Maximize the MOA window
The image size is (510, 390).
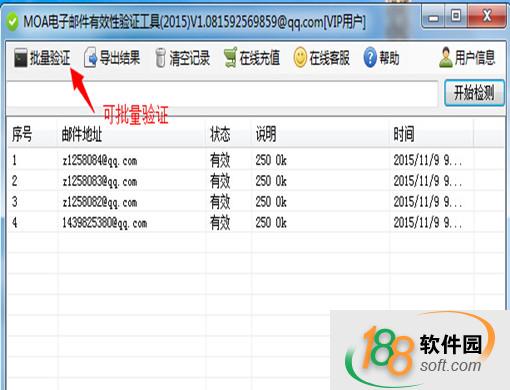pyautogui.click(x=456, y=16)
